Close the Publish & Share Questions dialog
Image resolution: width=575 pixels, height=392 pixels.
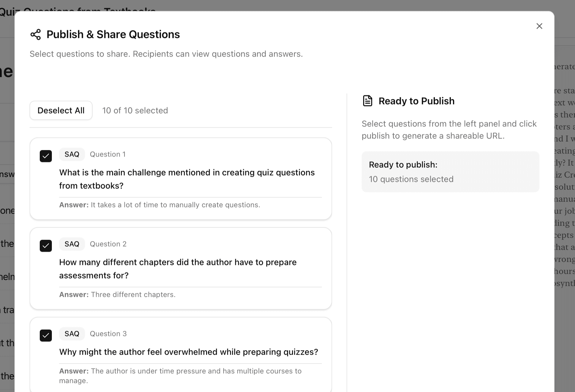point(539,26)
